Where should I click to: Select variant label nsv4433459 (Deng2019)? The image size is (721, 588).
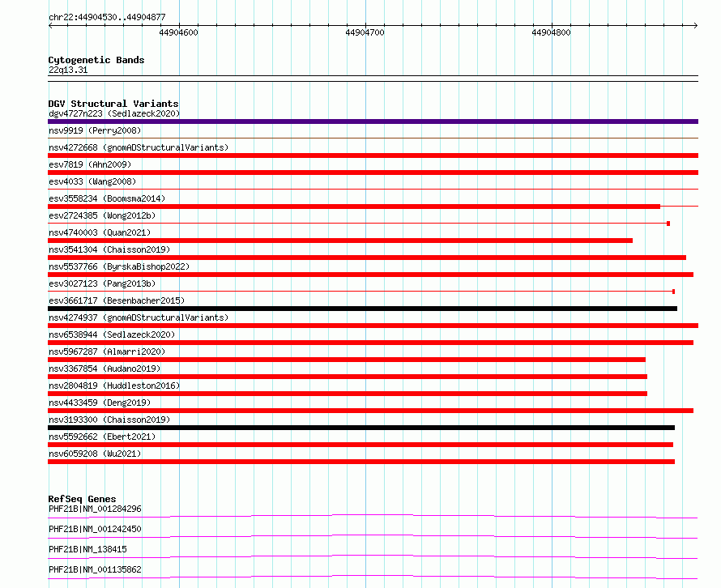click(x=100, y=403)
